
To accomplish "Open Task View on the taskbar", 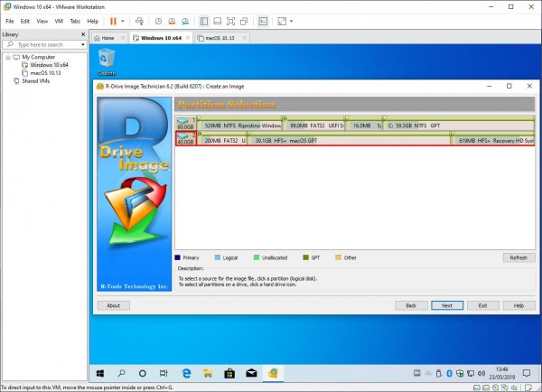I will tap(164, 373).
